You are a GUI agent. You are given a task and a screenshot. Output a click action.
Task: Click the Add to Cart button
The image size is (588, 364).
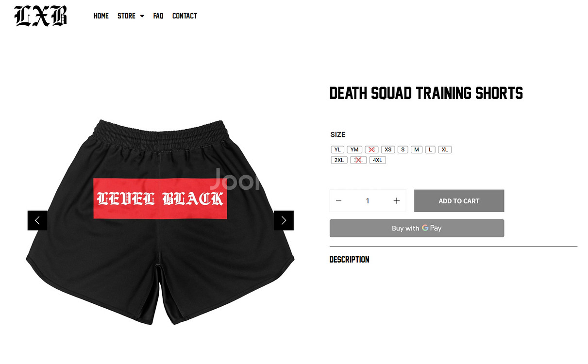click(459, 201)
